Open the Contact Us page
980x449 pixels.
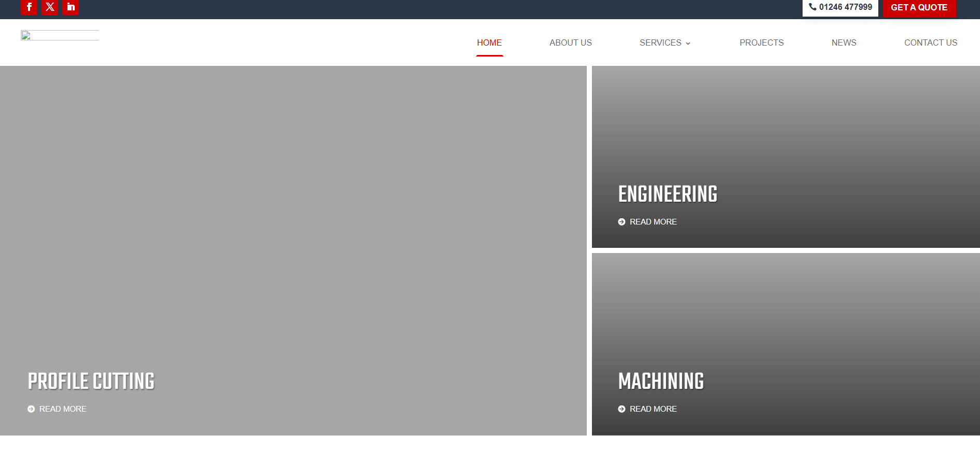click(930, 43)
